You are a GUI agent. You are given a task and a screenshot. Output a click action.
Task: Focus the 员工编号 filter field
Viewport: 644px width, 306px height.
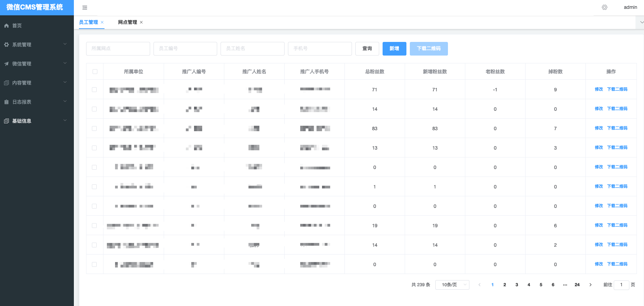click(x=185, y=49)
